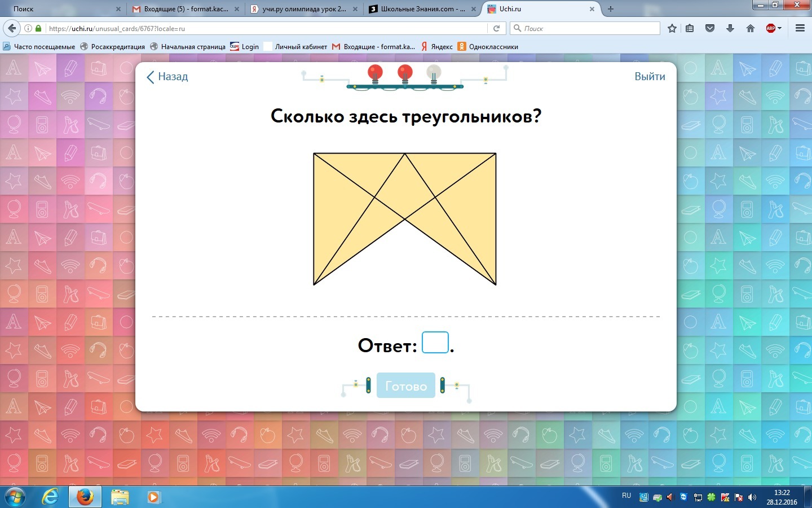Close the Поиск tab

coord(118,9)
